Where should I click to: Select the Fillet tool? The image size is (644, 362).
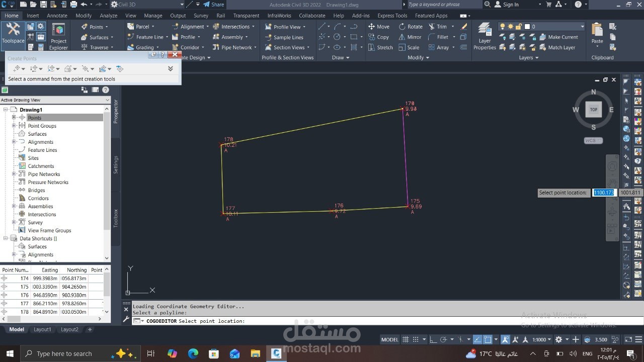click(438, 37)
